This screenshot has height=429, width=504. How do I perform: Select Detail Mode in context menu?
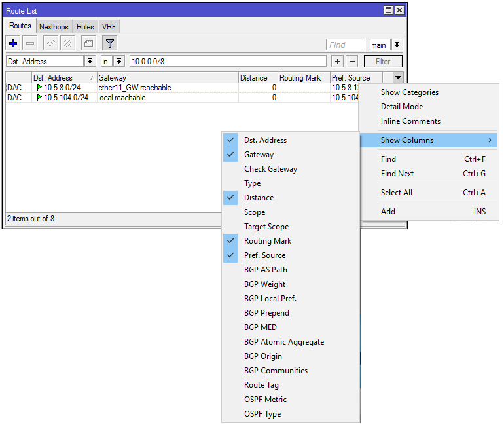[401, 107]
